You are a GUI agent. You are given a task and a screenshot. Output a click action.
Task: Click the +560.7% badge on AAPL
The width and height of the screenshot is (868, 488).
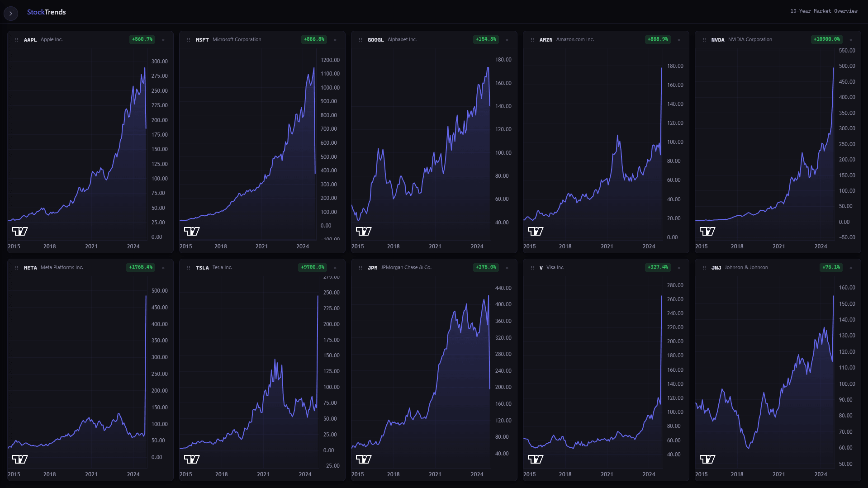[142, 39]
